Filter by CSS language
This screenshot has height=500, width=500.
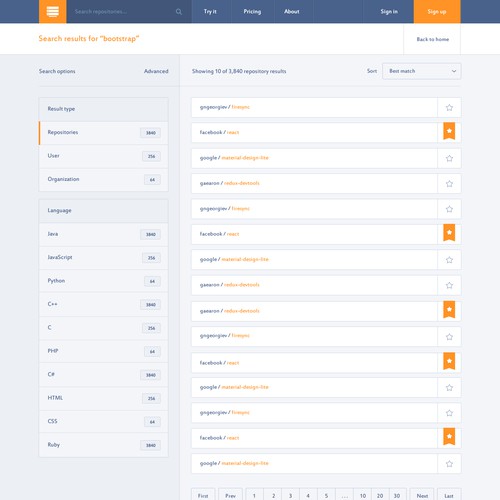(104, 422)
